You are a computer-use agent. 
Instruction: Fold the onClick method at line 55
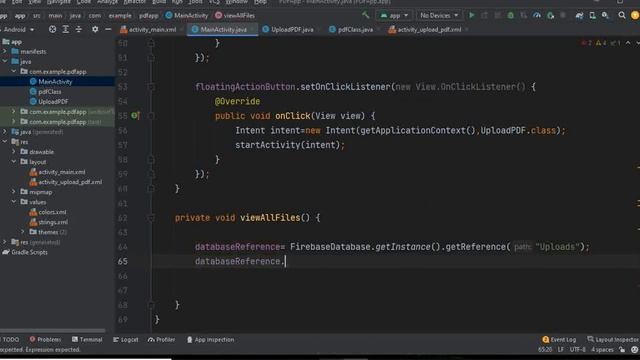(151, 116)
